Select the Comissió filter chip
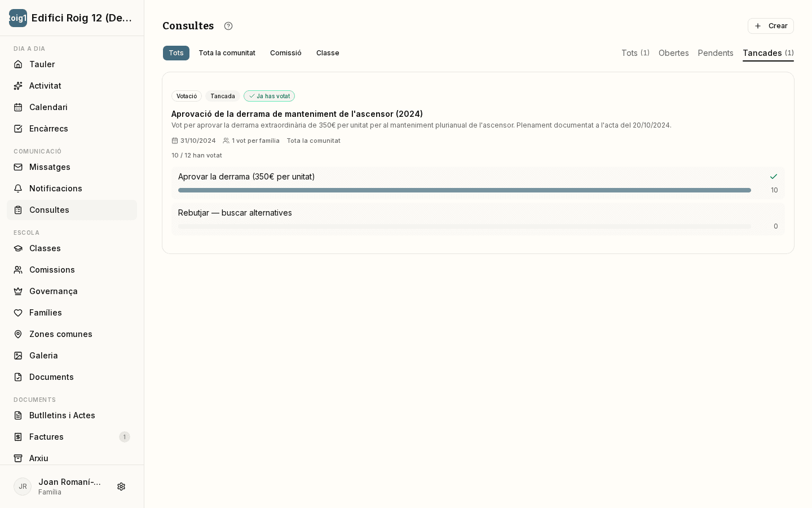This screenshot has width=812, height=508. pyautogui.click(x=286, y=53)
